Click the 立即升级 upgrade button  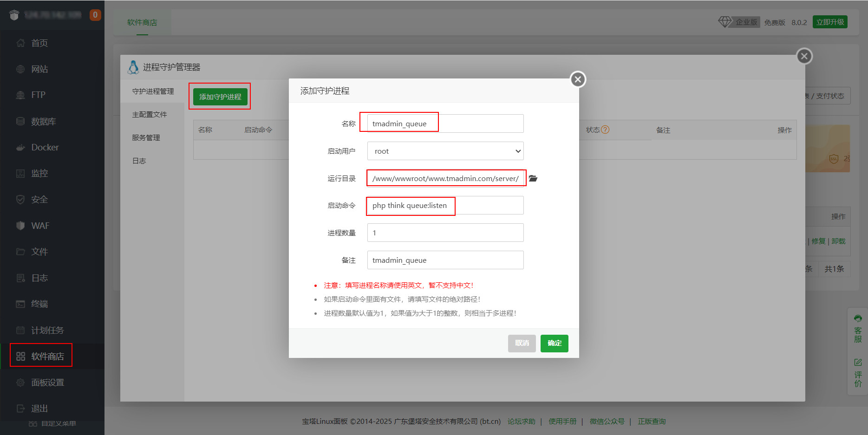[x=829, y=22]
